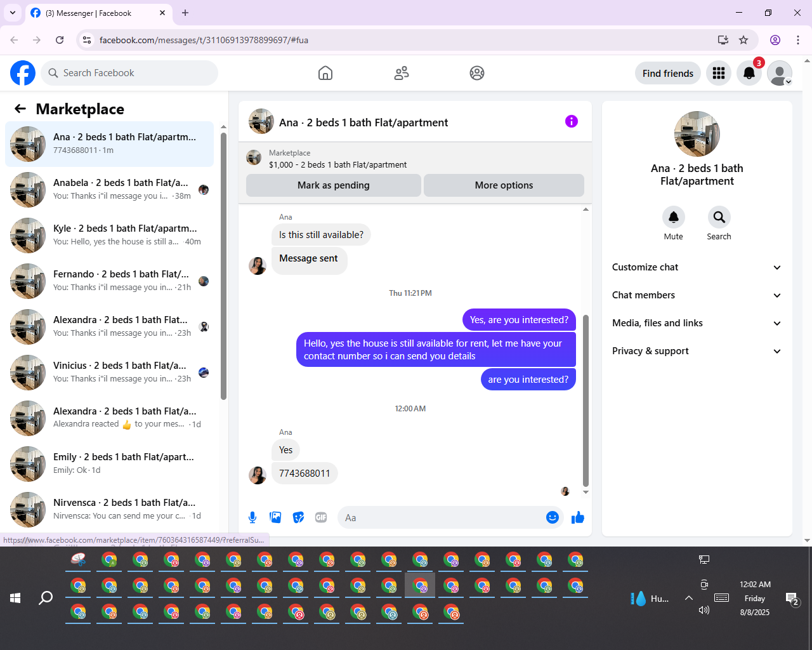
Task: Send a voice clip with microphone icon
Action: click(x=252, y=517)
